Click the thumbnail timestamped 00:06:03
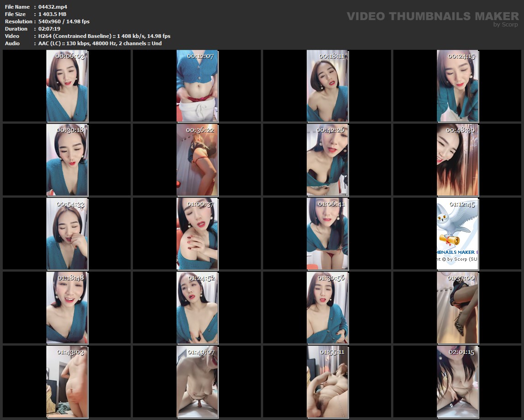Viewport: 524px width, 420px height. [x=67, y=86]
